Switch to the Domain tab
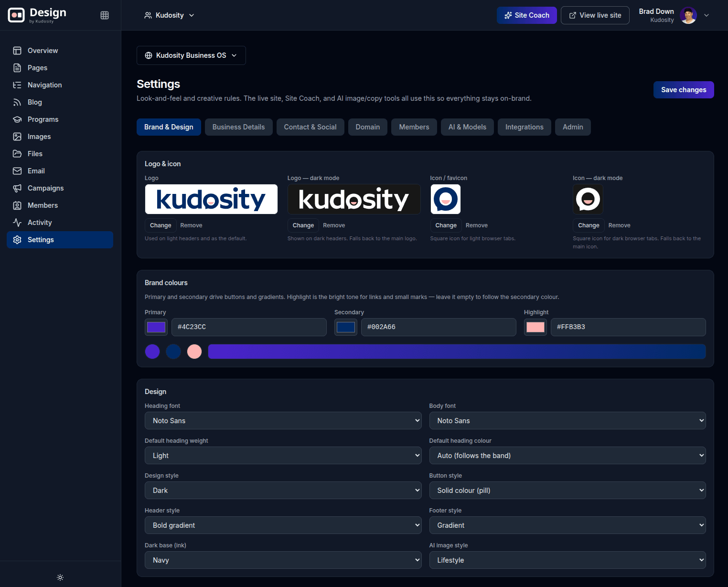Screen dimensions: 728x587 (368, 127)
